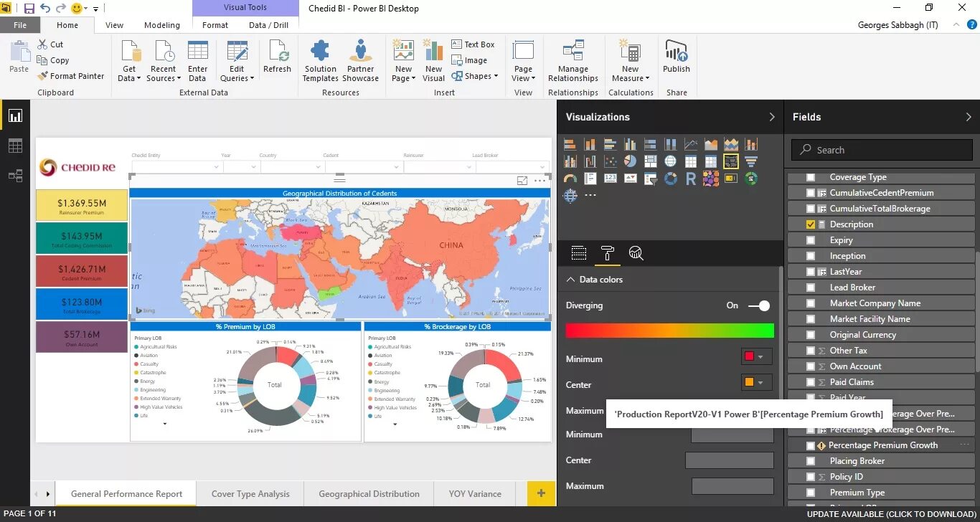The width and height of the screenshot is (980, 522).
Task: Click the update available notice
Action: [x=891, y=514]
